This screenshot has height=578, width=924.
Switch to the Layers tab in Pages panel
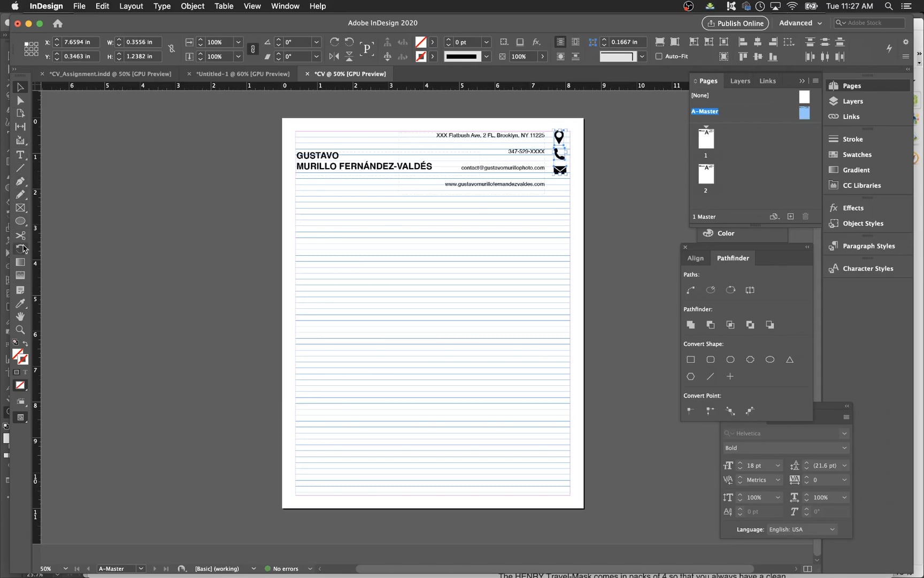740,81
